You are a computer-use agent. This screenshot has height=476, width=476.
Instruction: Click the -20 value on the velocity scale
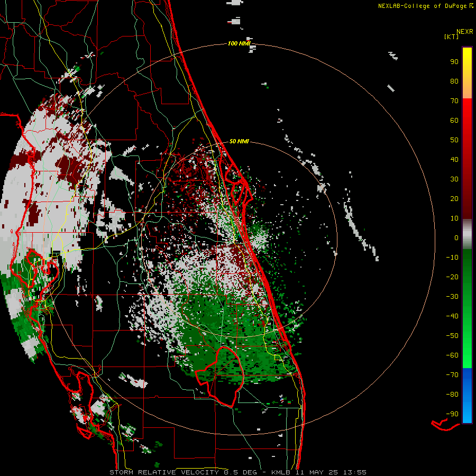pos(452,277)
